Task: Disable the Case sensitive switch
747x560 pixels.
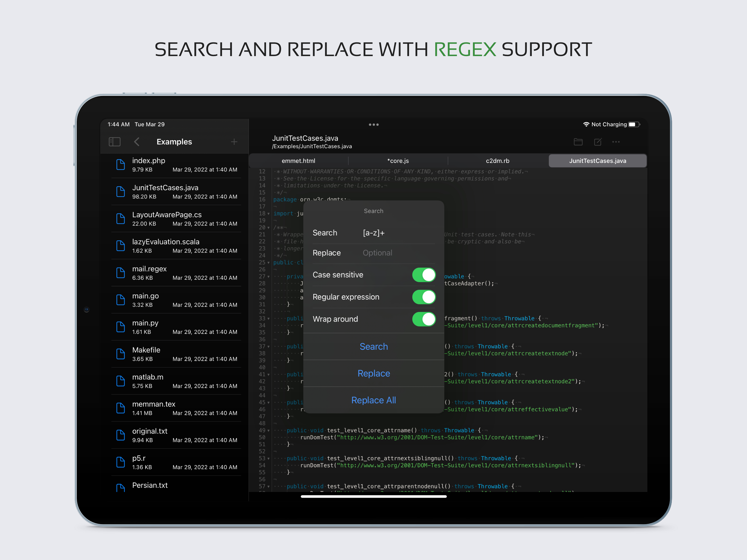Action: 424,275
